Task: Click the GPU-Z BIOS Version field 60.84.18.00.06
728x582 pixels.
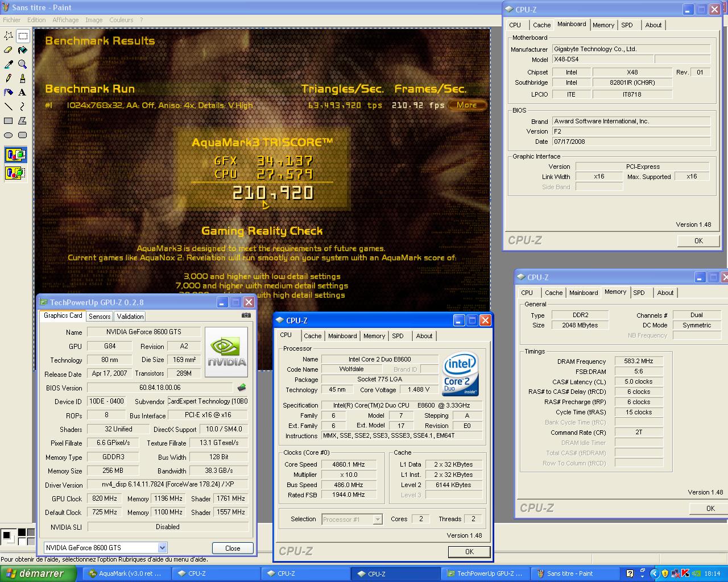Action: coord(160,388)
